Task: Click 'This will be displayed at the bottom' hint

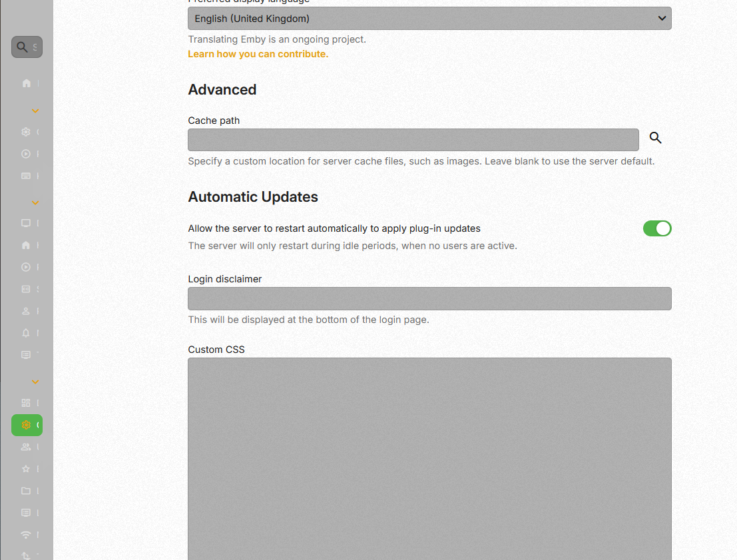Action: pos(308,320)
